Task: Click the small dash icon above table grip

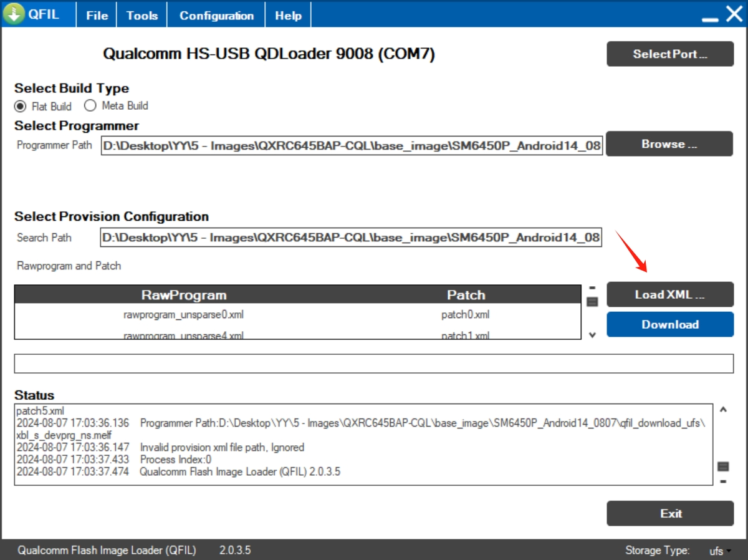Action: pos(592,287)
